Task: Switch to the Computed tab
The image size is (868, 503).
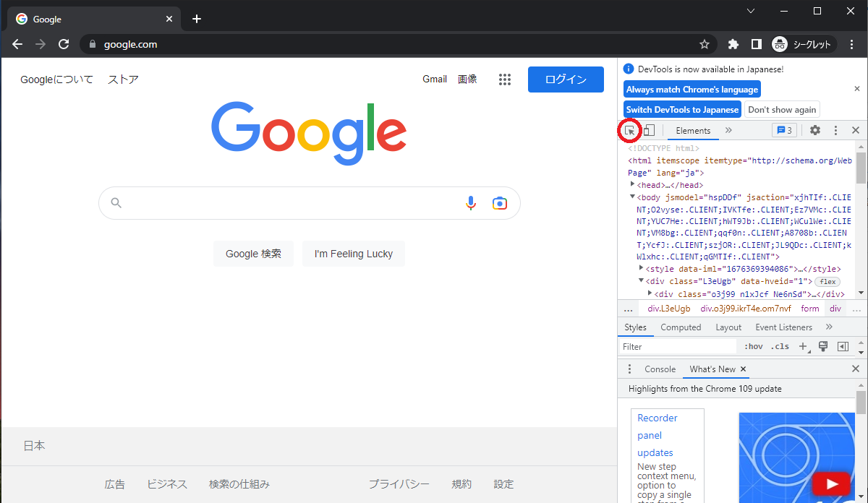Action: (x=681, y=327)
